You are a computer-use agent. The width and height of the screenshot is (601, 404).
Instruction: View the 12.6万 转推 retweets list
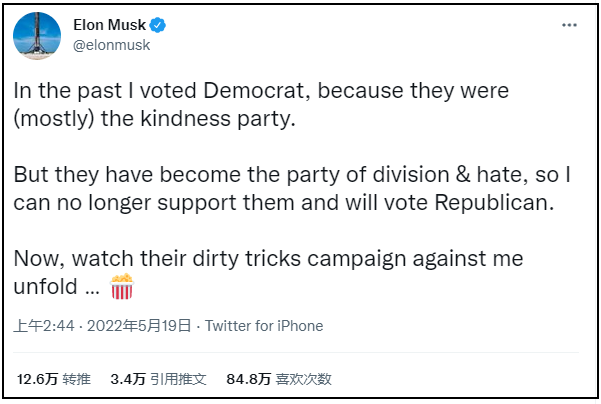[x=54, y=379]
